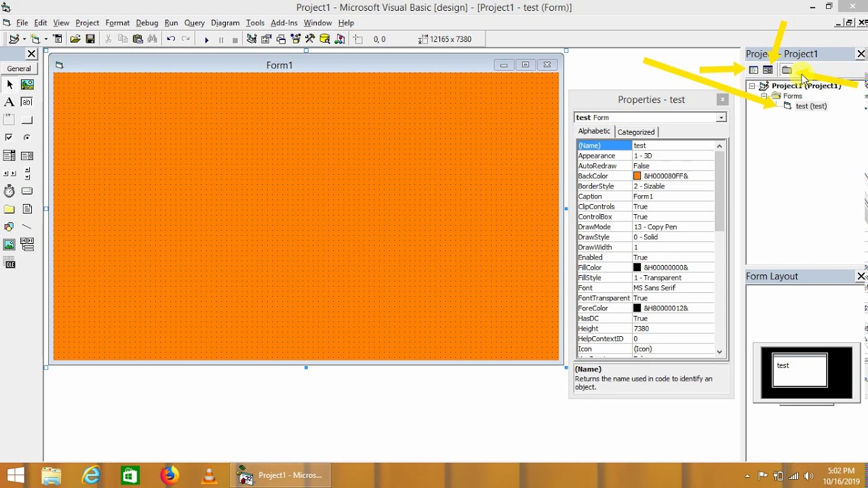
Task: Select the Frame control tool
Action: (9, 120)
